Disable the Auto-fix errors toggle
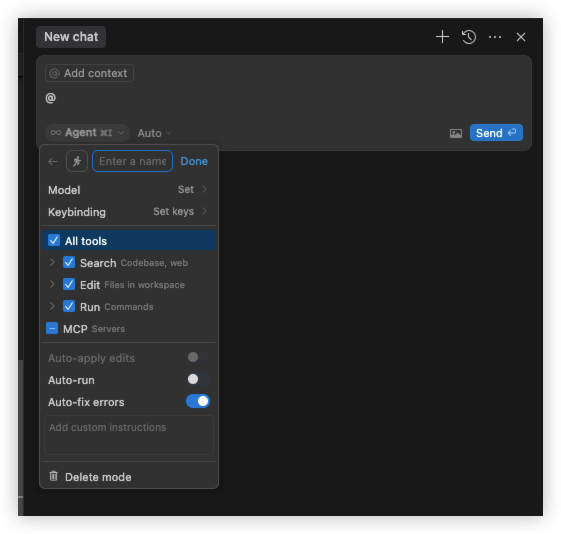This screenshot has height=534, width=561. click(x=198, y=401)
